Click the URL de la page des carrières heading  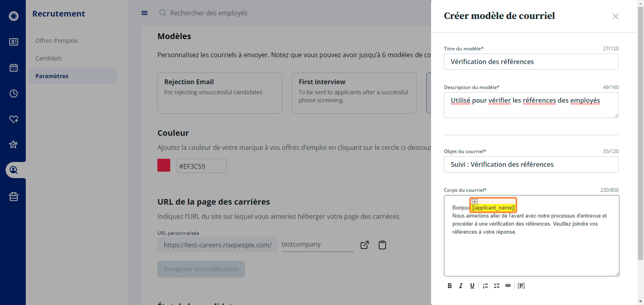214,202
